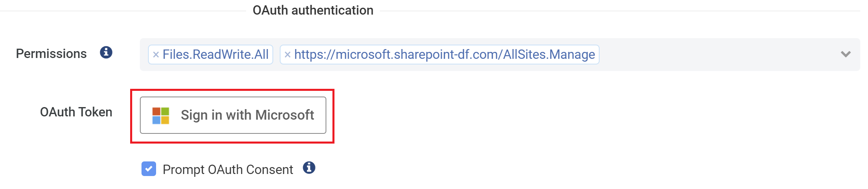Click the OAuth Token label

pos(76,112)
